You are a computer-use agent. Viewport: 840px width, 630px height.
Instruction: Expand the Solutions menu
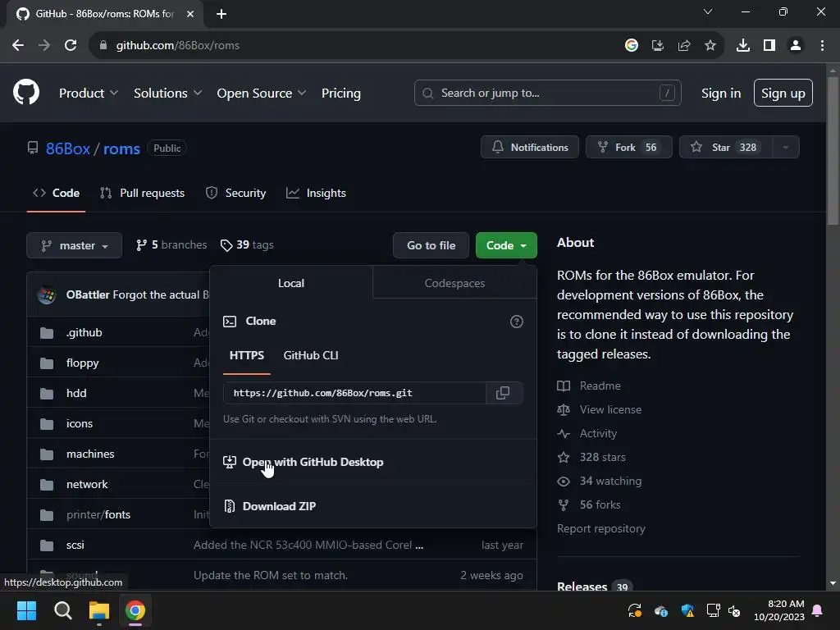167,94
